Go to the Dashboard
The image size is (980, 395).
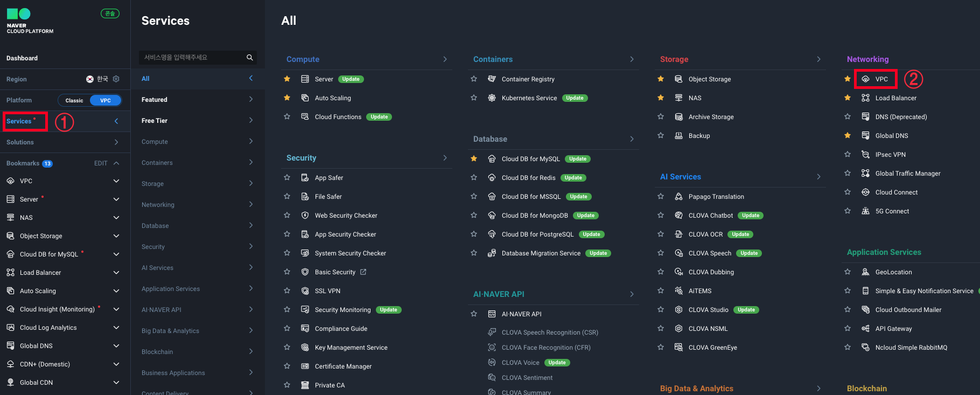22,58
